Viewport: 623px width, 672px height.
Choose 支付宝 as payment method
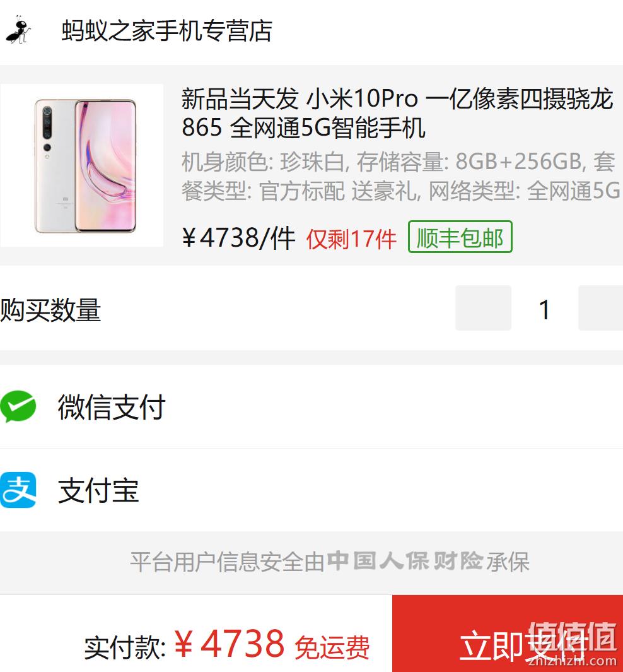tap(311, 490)
